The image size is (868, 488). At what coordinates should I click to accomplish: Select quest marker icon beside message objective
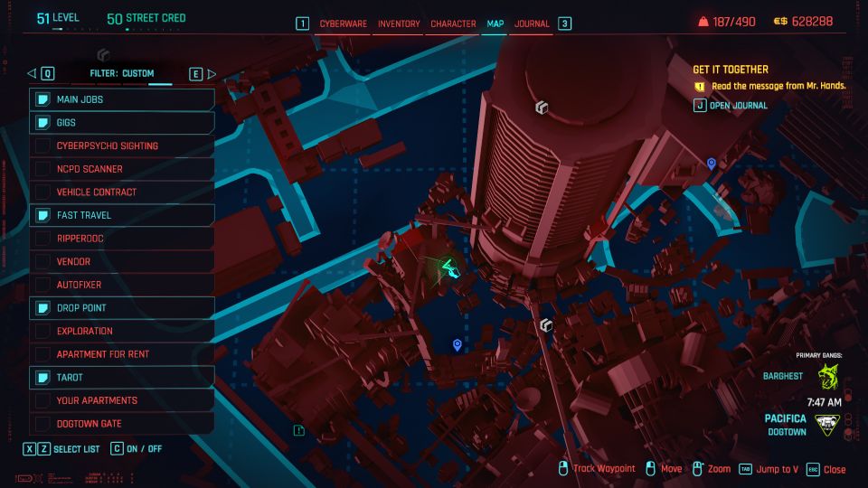click(x=699, y=87)
